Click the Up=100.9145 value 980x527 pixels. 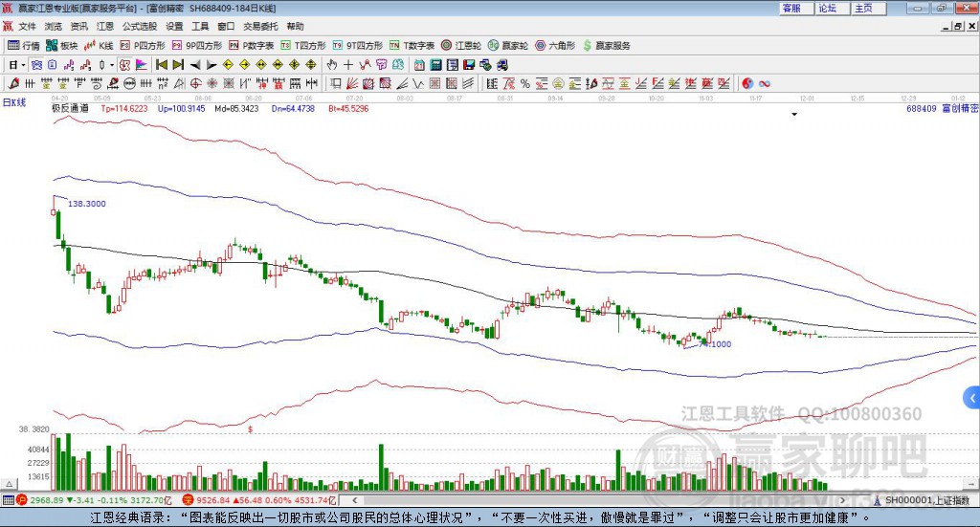coord(181,109)
